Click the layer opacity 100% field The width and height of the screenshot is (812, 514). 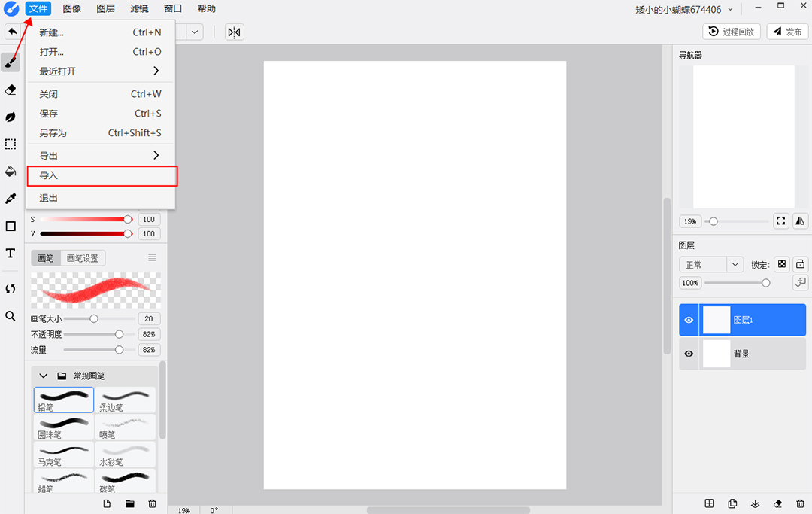690,283
